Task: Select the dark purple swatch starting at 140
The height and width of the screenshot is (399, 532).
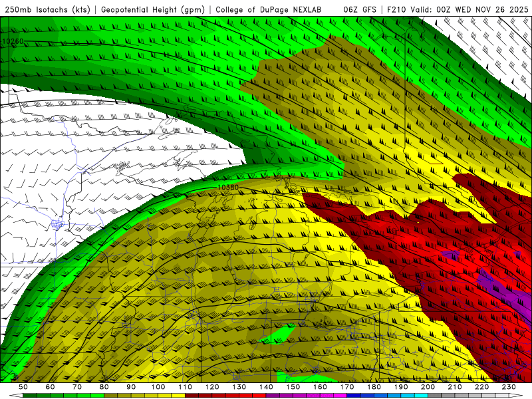Action: tap(273, 395)
